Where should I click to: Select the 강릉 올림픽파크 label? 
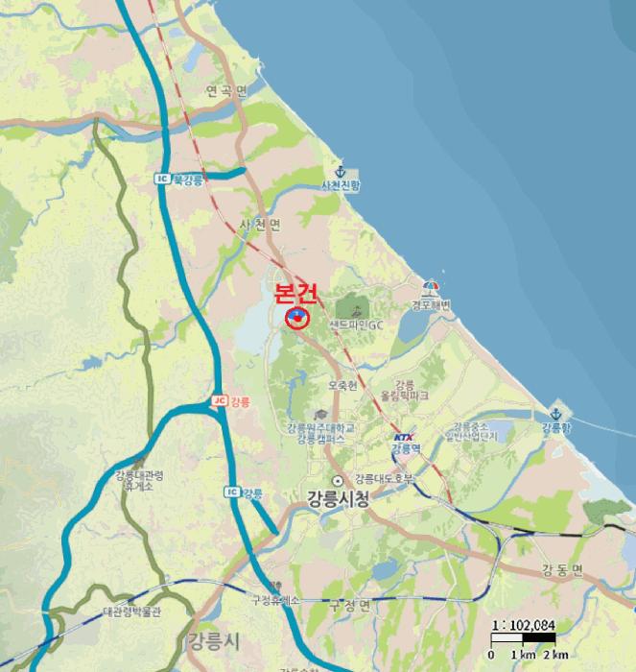405,390
